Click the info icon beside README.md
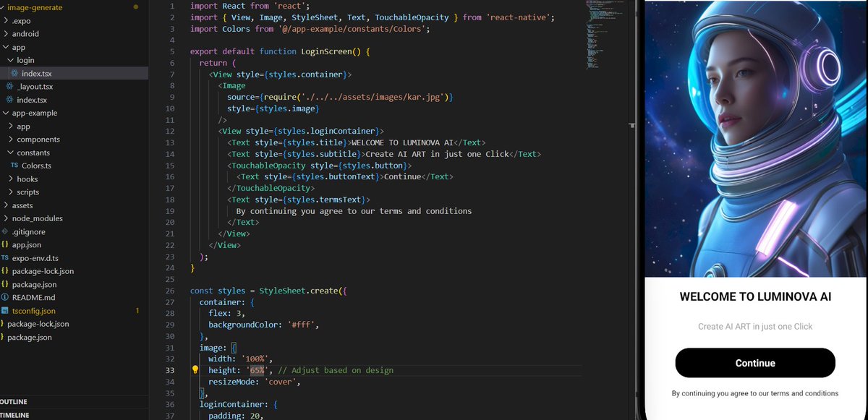This screenshot has height=420, width=868. 4,298
